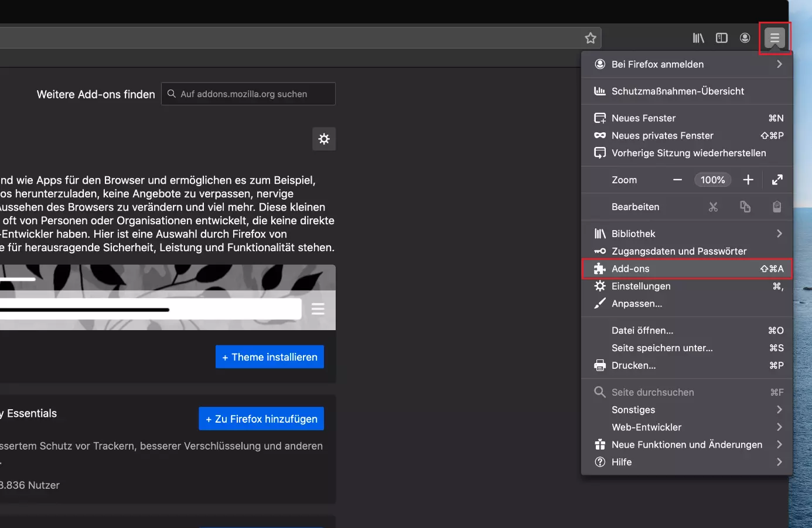Expand the Hilfe chevron arrow
Viewport: 812px width, 528px height.
click(779, 462)
